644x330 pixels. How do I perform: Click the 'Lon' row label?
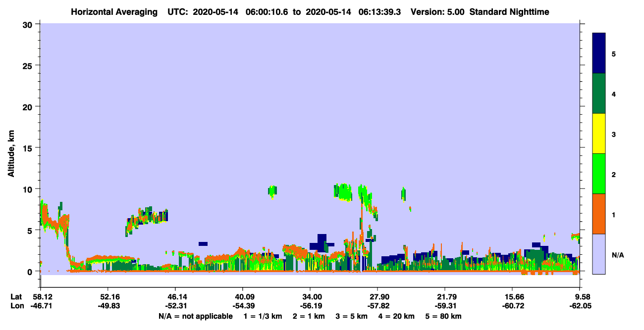click(x=17, y=306)
